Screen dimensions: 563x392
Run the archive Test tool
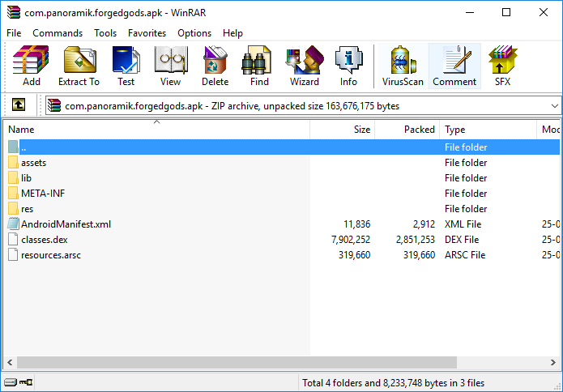(x=126, y=66)
